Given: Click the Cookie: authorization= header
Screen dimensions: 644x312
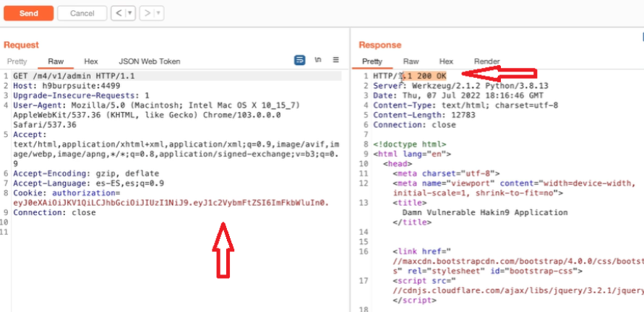Looking at the screenshot, I should pyautogui.click(x=66, y=193).
